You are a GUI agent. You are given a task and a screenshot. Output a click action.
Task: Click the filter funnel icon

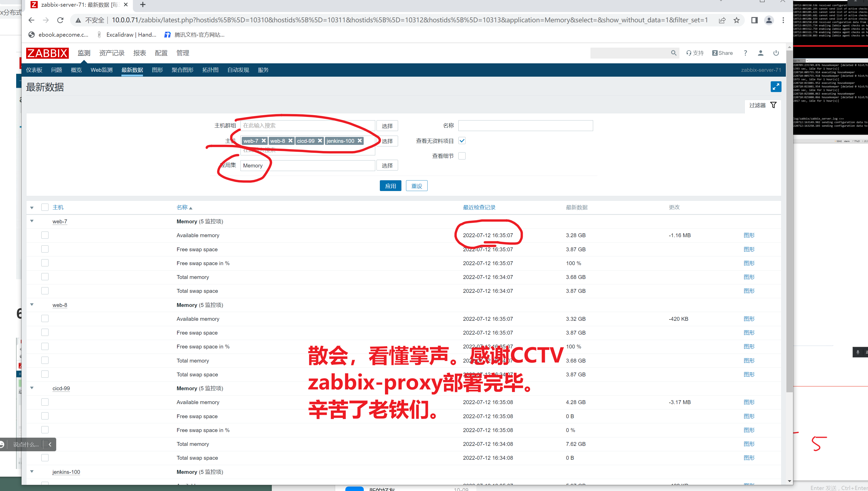773,105
